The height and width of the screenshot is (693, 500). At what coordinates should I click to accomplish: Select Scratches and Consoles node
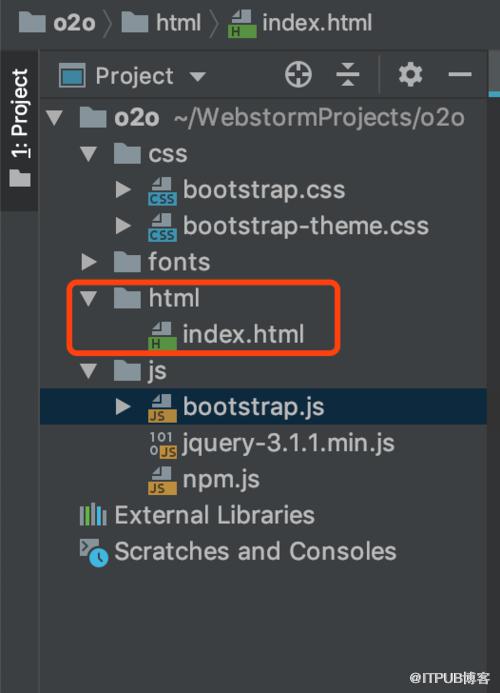tap(255, 551)
